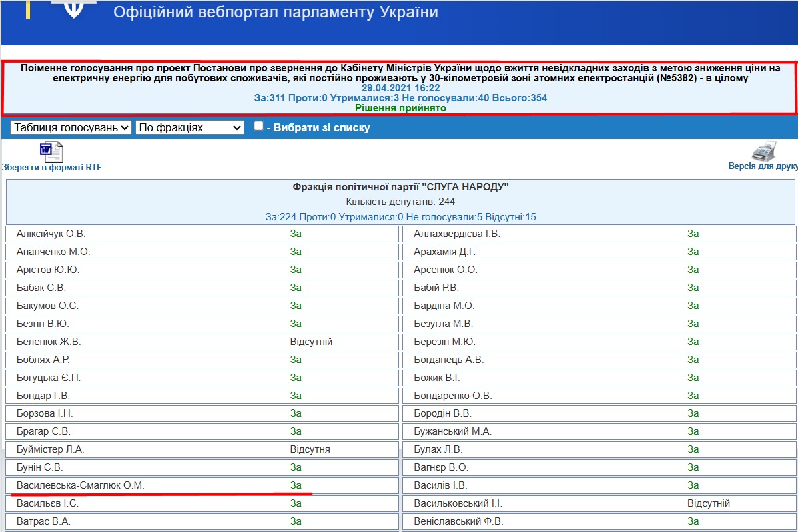Viewport: 798px width, 532px height.
Task: Click the printer icon for print version
Action: pyautogui.click(x=764, y=151)
